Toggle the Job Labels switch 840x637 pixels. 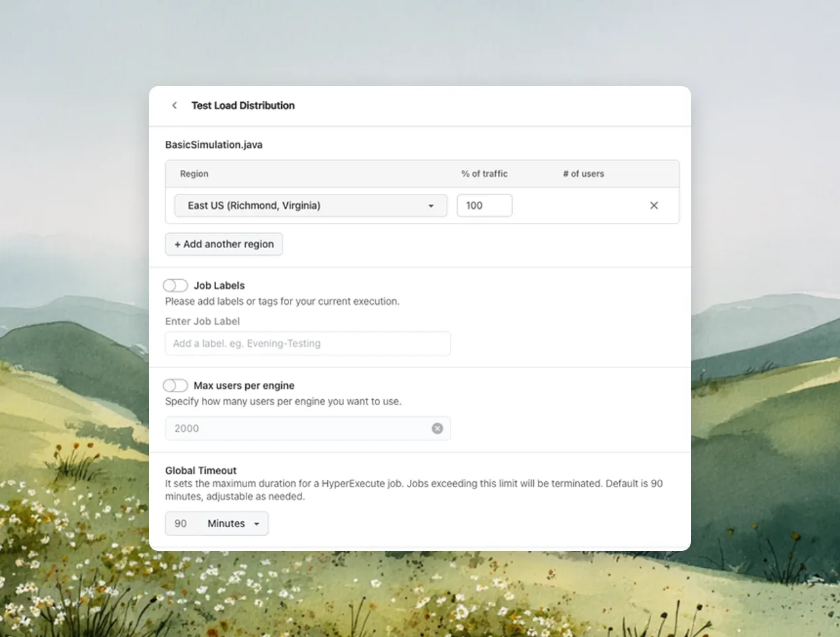175,285
